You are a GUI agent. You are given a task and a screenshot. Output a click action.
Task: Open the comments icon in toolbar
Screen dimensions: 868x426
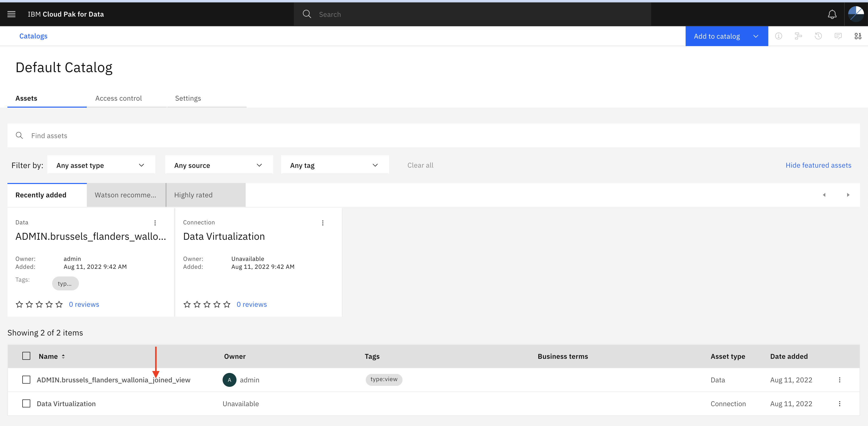click(838, 36)
